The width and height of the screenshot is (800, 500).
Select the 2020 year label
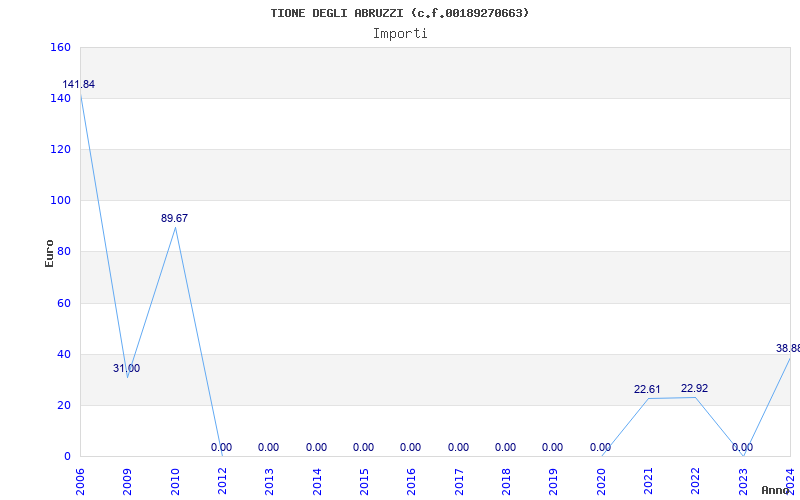pyautogui.click(x=601, y=482)
